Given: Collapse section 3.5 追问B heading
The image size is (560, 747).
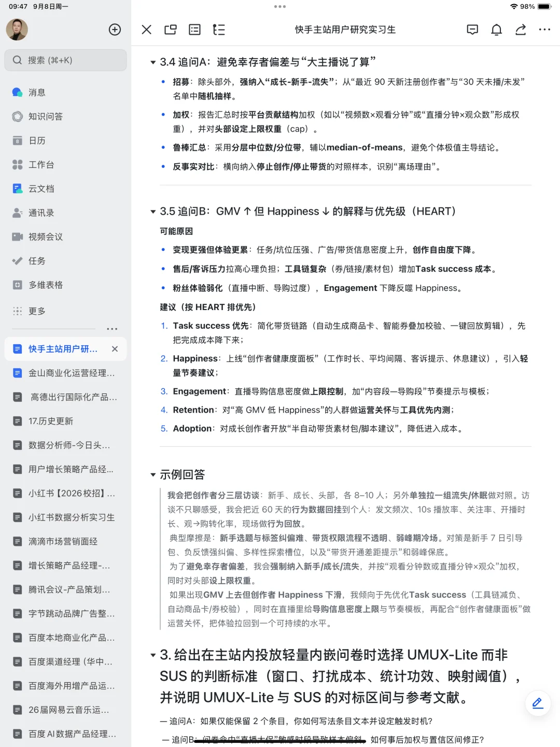Looking at the screenshot, I should coord(153,212).
